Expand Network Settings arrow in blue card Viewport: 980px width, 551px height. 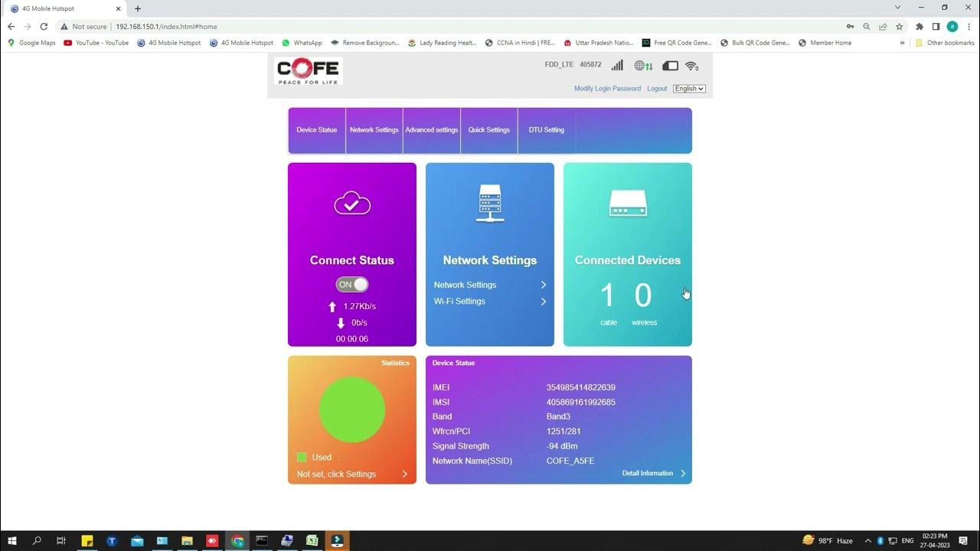click(x=544, y=285)
